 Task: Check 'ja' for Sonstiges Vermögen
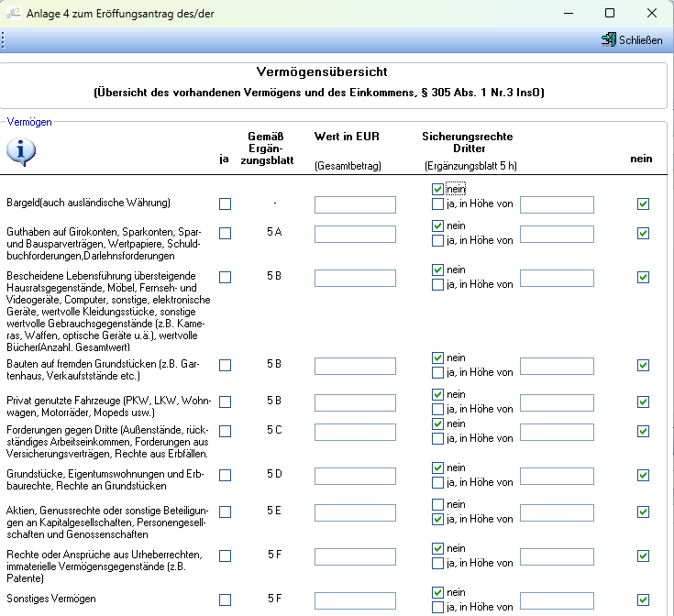coord(225,599)
